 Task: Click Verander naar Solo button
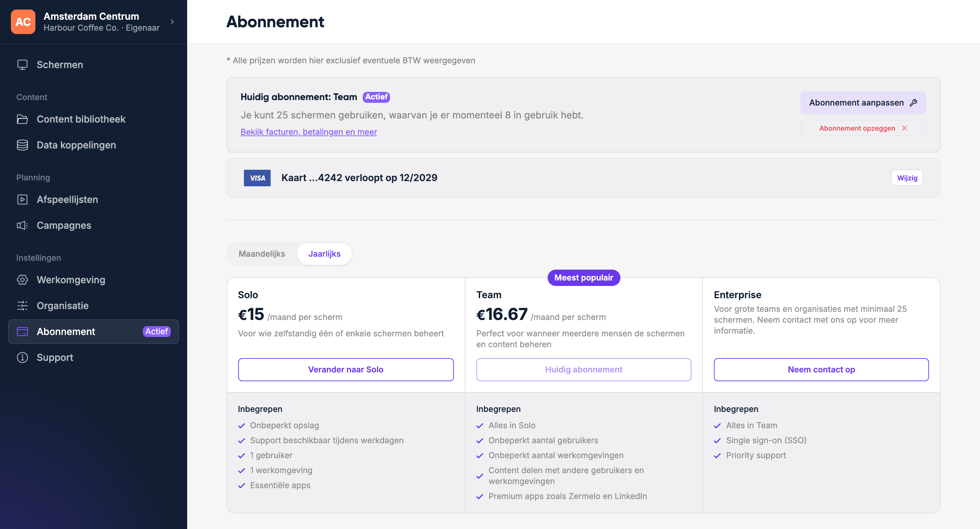coord(346,370)
